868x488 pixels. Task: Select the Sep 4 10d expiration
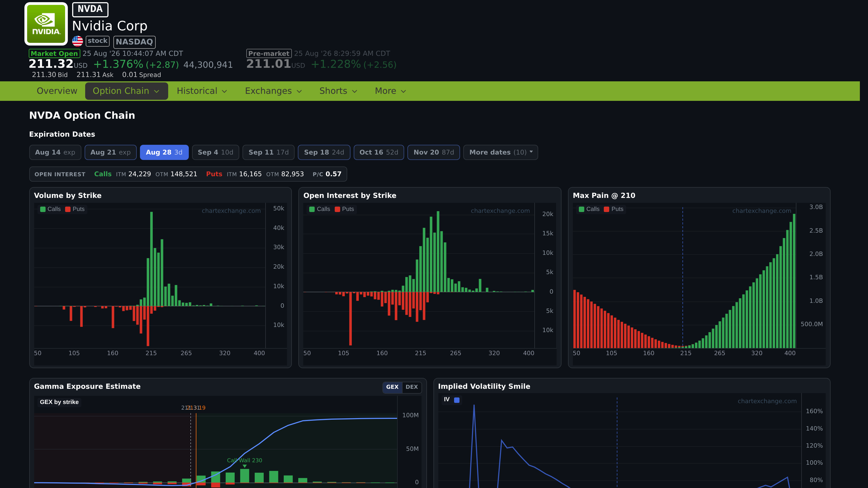tap(216, 152)
